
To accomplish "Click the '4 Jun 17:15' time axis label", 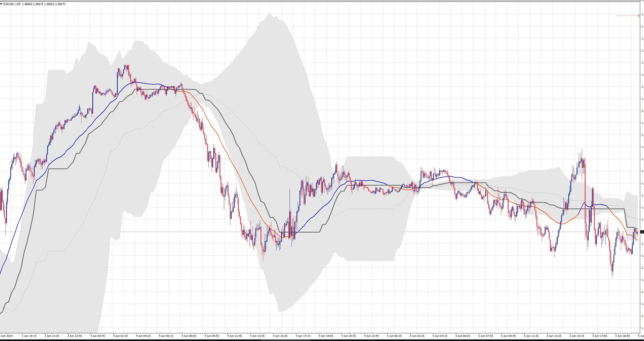I will pyautogui.click(x=303, y=336).
